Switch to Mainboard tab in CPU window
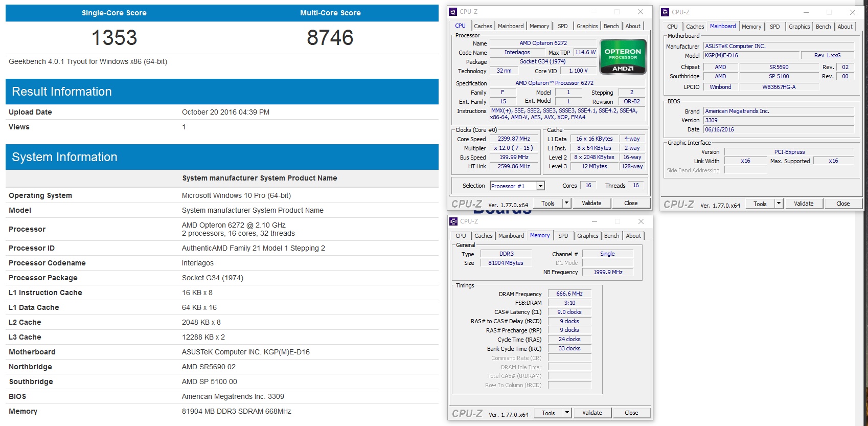868x426 pixels. 511,26
